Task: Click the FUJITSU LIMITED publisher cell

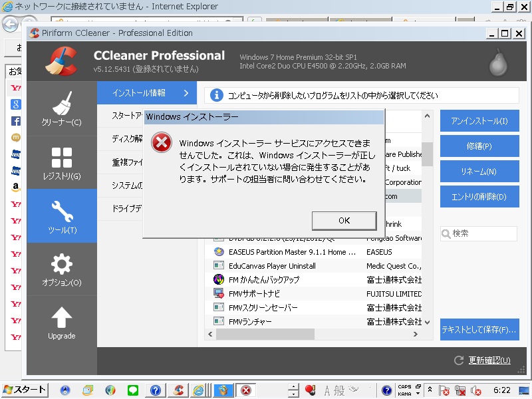Action: [394, 294]
